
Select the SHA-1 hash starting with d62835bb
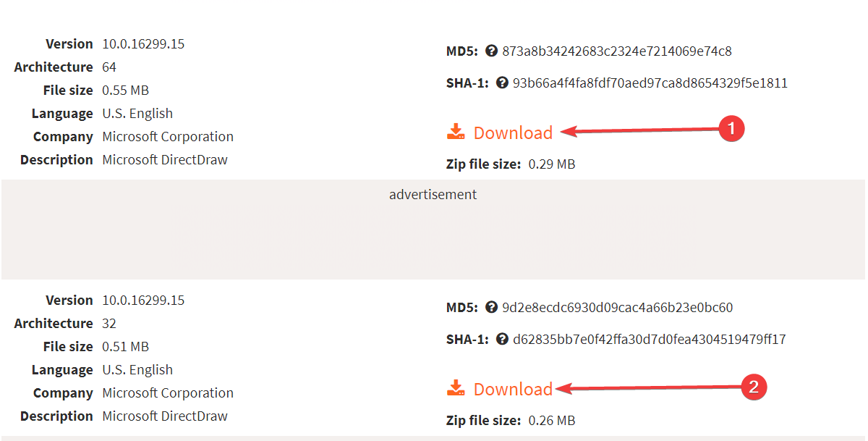tap(650, 340)
